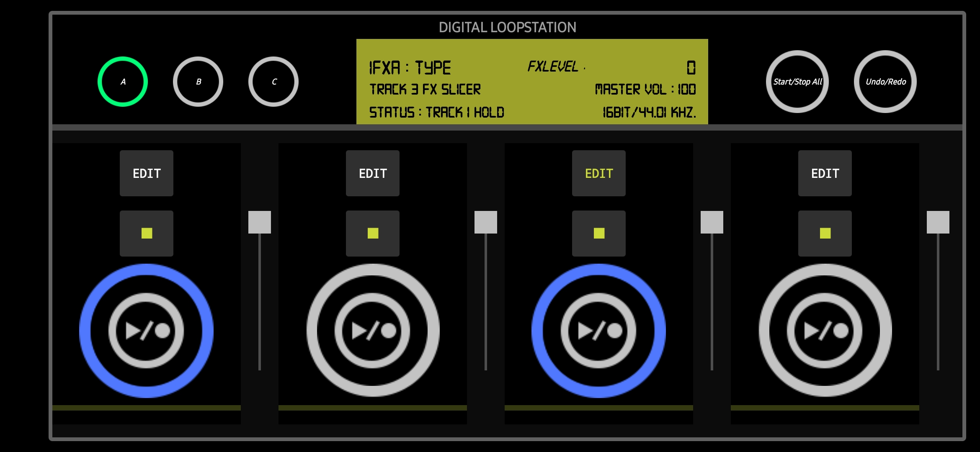980x452 pixels.
Task: Click Undo/Redo button
Action: tap(885, 82)
